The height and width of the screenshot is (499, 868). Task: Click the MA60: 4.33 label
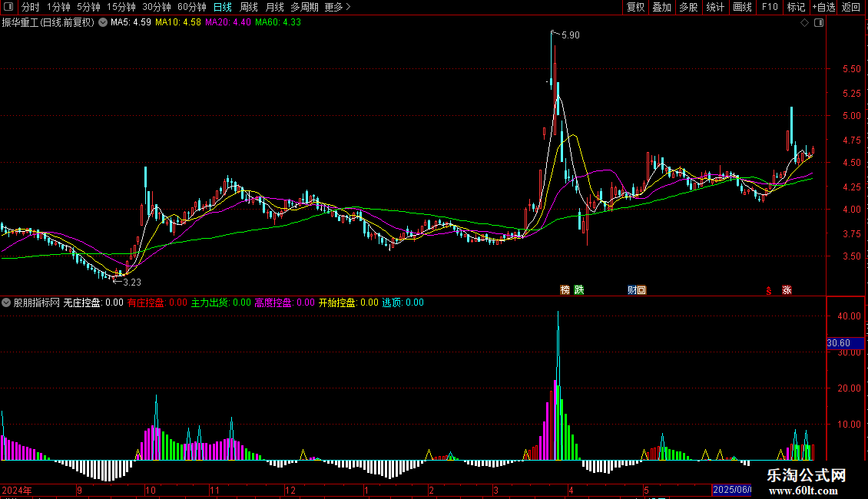point(278,22)
